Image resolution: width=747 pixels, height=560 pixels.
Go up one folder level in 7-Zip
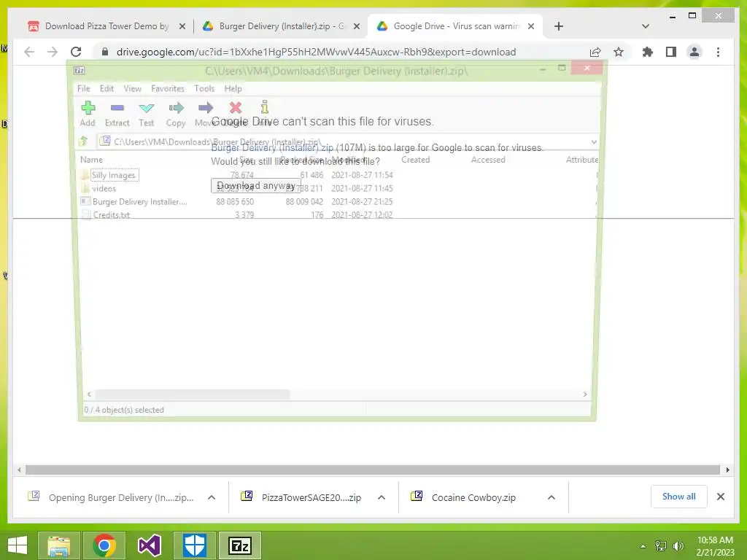[x=84, y=141]
